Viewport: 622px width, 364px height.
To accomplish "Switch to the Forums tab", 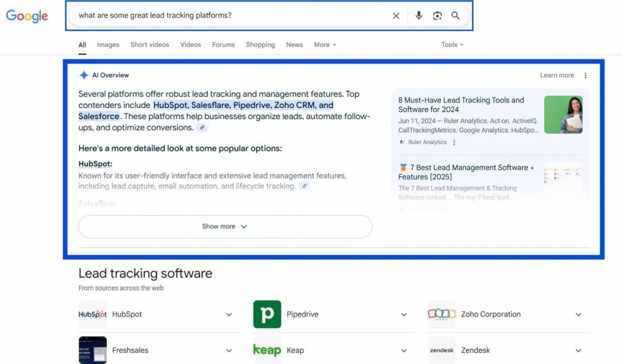I will 223,45.
